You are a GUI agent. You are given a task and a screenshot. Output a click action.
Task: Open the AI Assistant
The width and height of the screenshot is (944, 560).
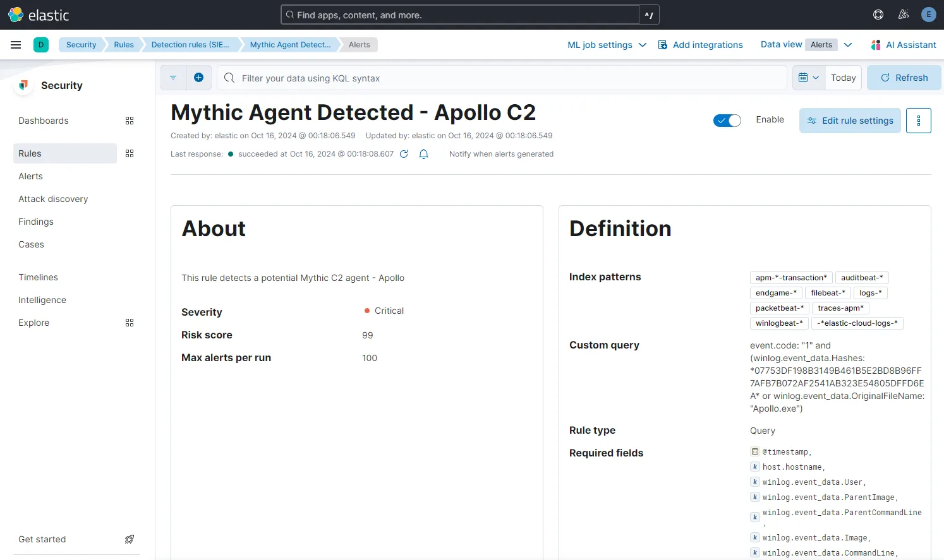point(905,44)
